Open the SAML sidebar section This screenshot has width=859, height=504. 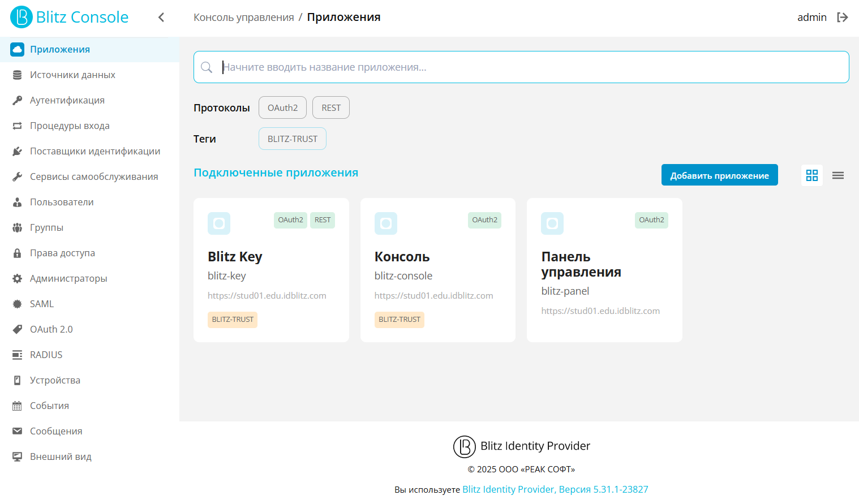pyautogui.click(x=42, y=304)
